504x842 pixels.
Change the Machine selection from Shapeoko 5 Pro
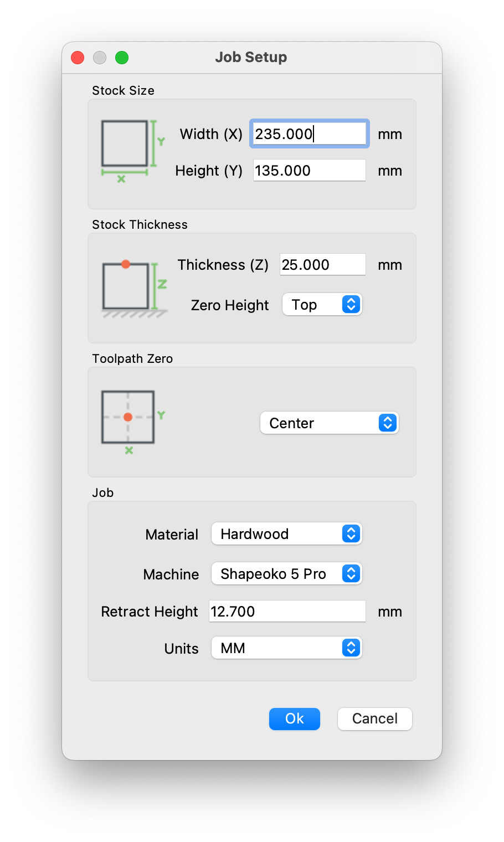(286, 574)
